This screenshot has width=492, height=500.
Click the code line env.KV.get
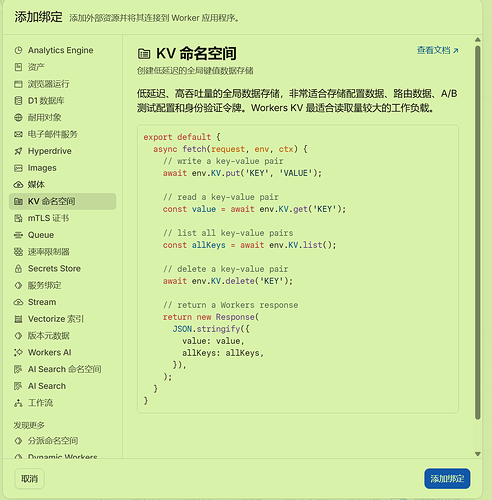coord(254,209)
